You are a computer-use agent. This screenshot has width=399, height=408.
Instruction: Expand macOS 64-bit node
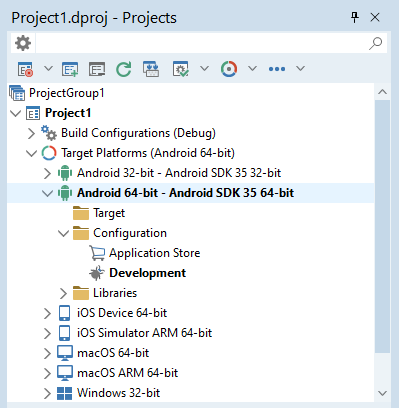(47, 353)
